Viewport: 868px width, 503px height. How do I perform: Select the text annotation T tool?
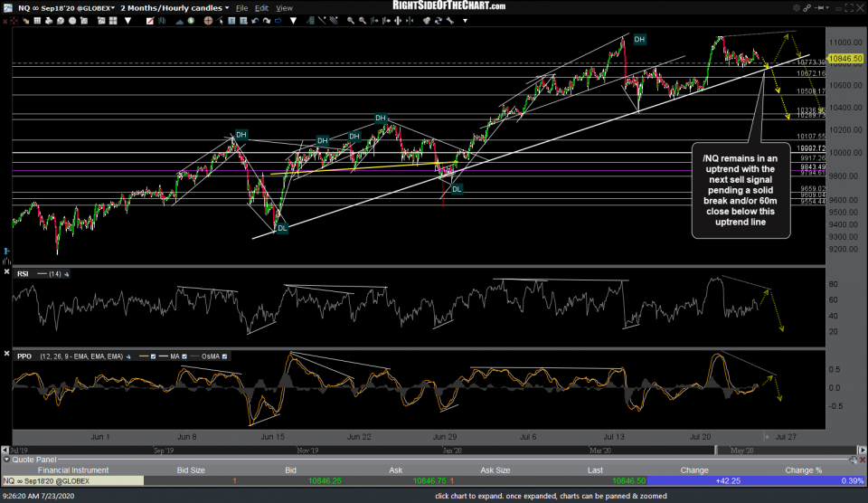[231, 21]
